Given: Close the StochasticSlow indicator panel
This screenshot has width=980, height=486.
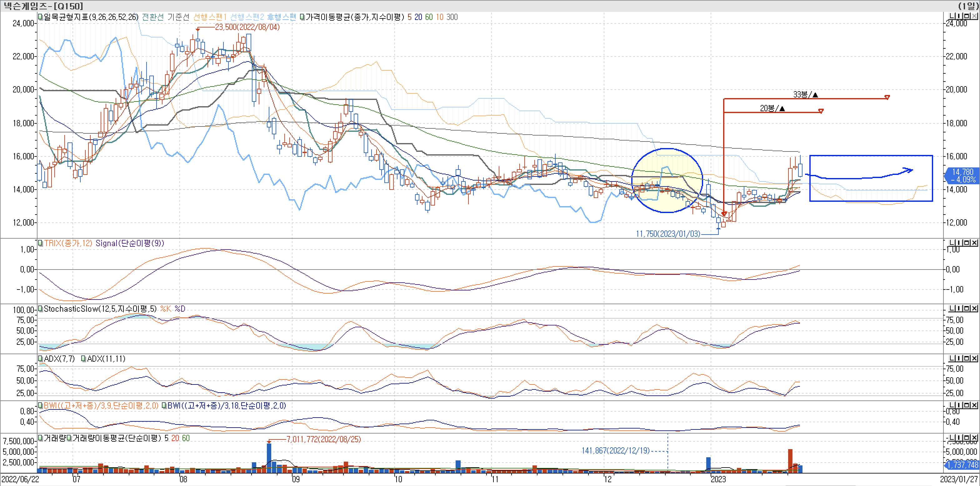Looking at the screenshot, I should coord(974,308).
